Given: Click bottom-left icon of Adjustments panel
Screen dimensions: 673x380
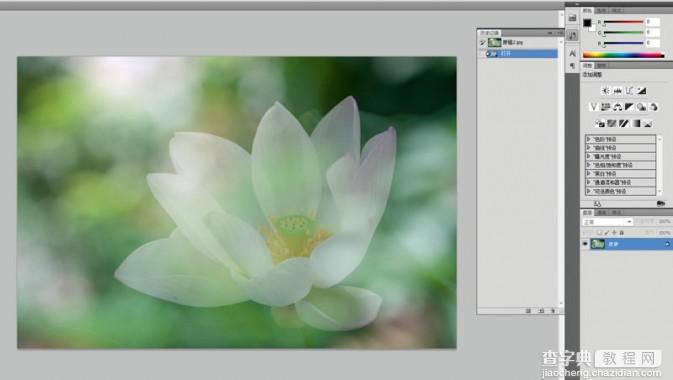Looking at the screenshot, I should 597,204.
